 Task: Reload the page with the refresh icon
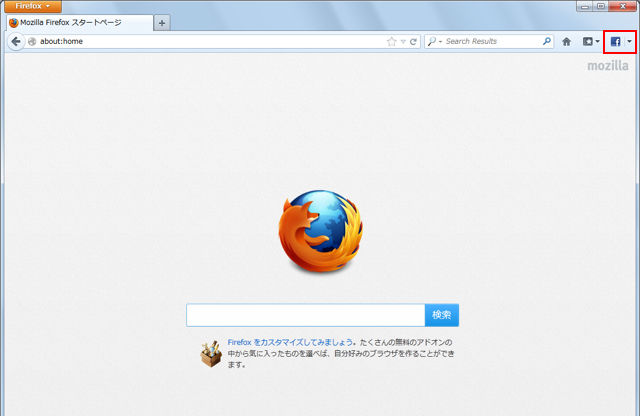click(413, 42)
